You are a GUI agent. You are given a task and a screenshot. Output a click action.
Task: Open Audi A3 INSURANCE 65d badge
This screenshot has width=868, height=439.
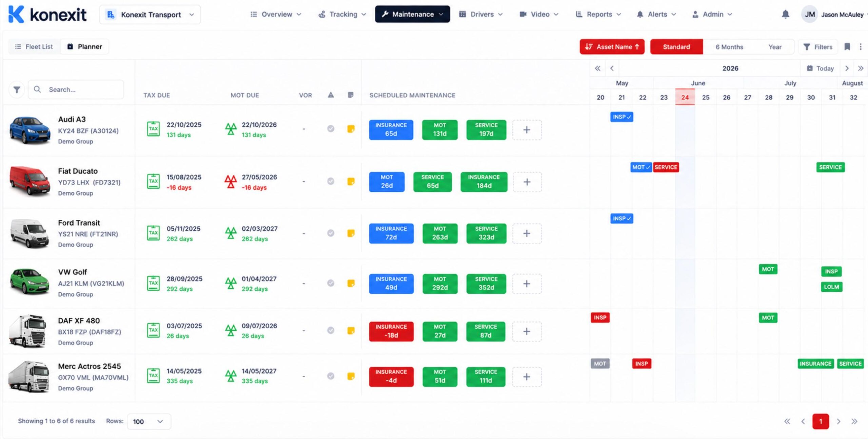[x=391, y=130]
